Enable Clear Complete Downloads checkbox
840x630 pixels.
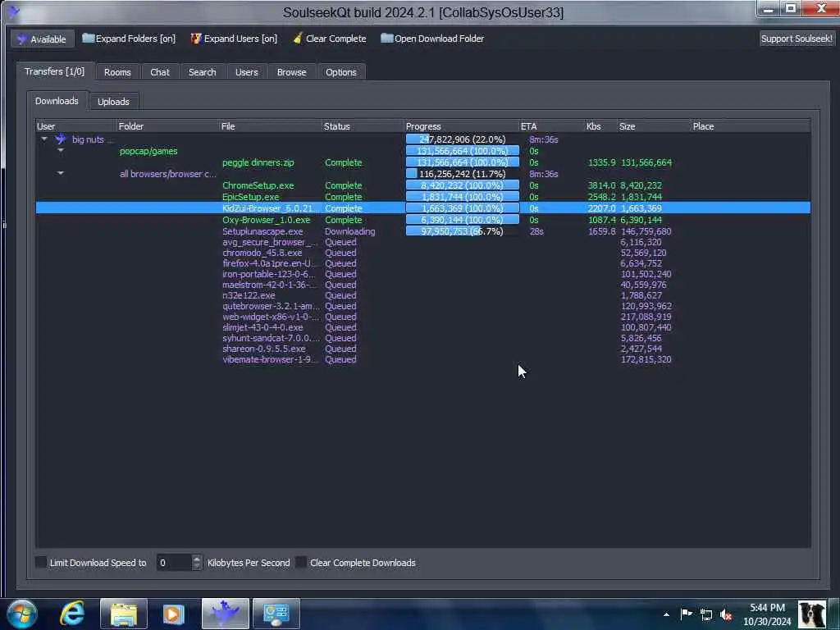[302, 562]
